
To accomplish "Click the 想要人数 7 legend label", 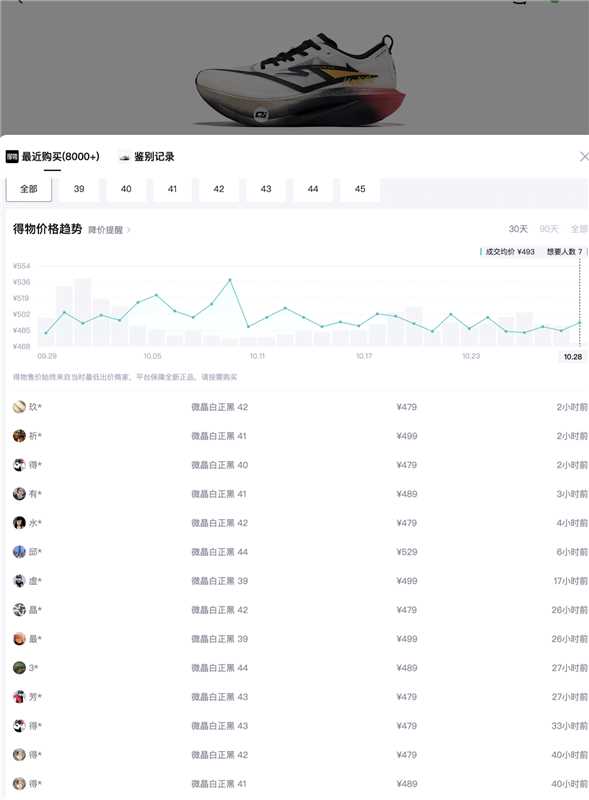I will pyautogui.click(x=565, y=252).
